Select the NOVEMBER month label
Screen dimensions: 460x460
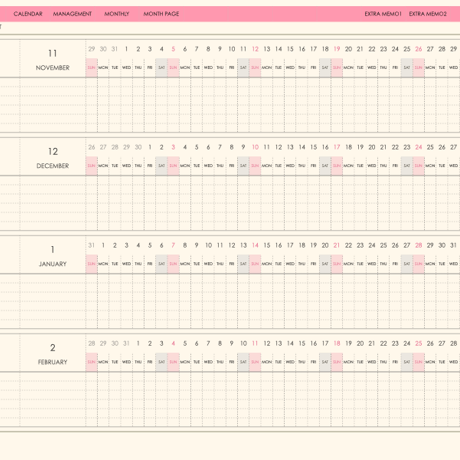(53, 68)
